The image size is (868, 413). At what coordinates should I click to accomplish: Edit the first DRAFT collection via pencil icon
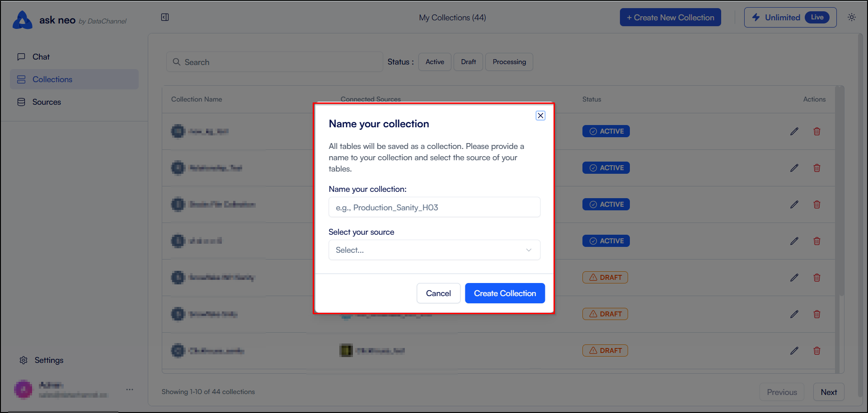point(794,278)
